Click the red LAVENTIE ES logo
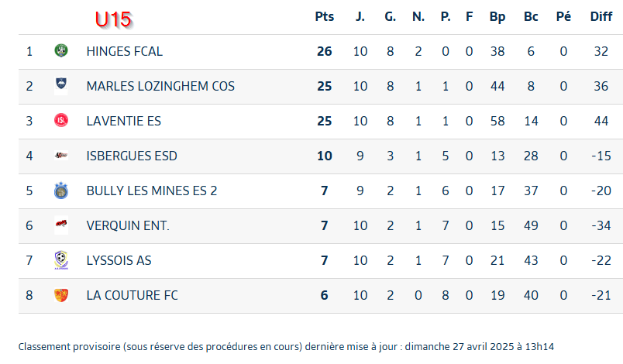This screenshot has width=623, height=364. coord(61,120)
